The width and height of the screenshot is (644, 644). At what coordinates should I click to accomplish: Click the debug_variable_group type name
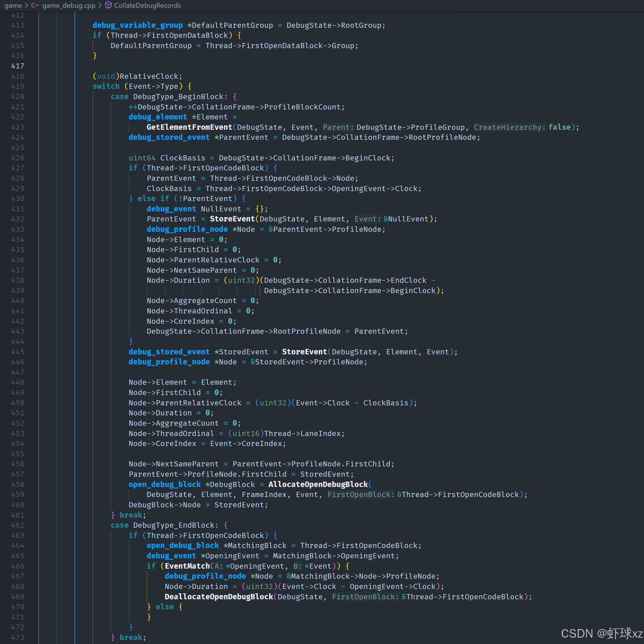click(x=137, y=25)
